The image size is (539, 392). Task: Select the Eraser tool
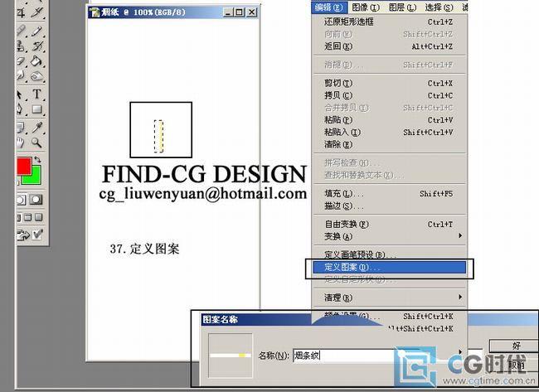tap(22, 61)
